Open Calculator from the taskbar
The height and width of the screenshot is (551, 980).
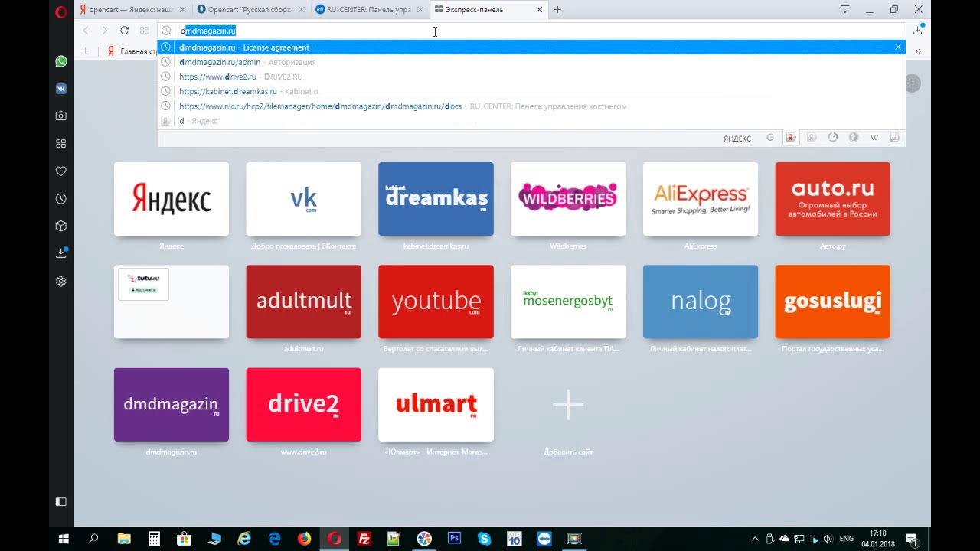[x=154, y=539]
